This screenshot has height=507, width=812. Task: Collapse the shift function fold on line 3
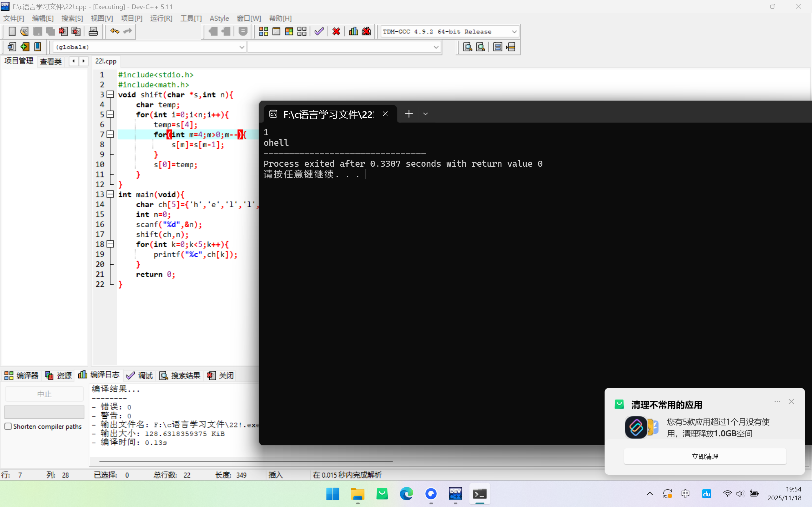(x=110, y=94)
